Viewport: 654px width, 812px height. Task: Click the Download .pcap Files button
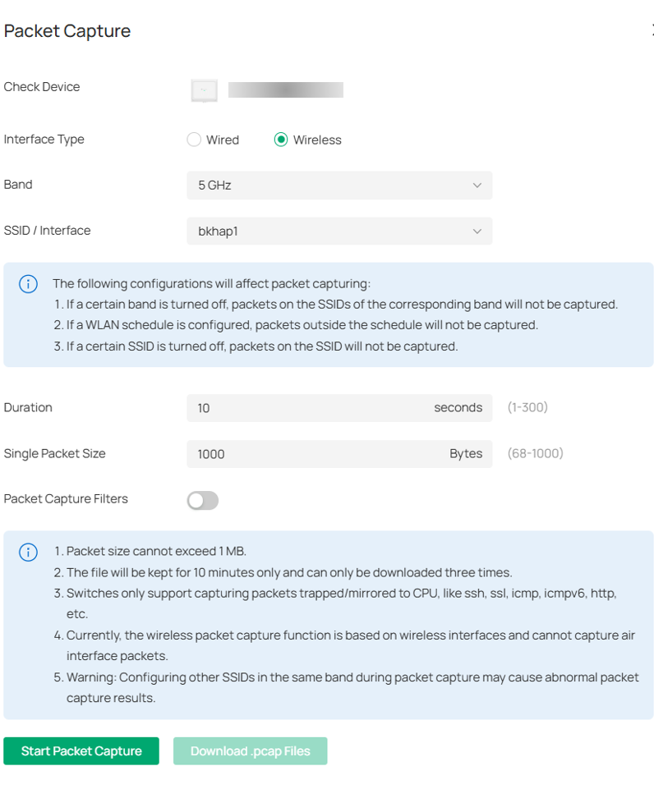250,750
